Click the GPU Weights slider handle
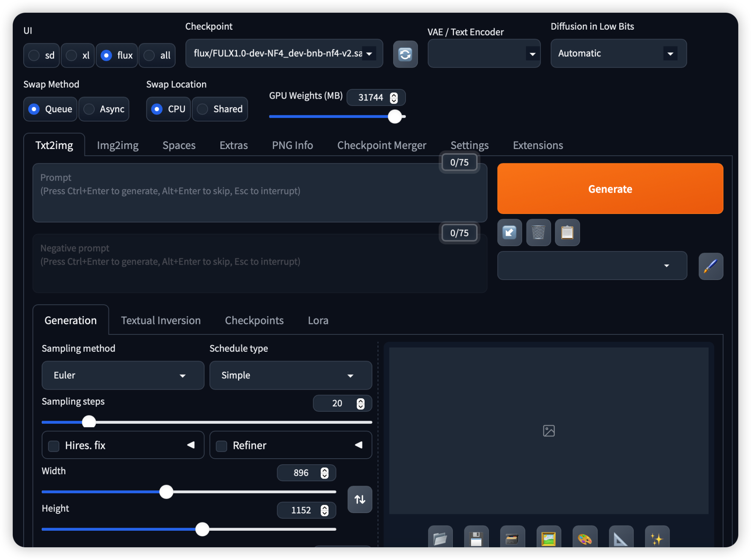The image size is (751, 560). pyautogui.click(x=395, y=117)
